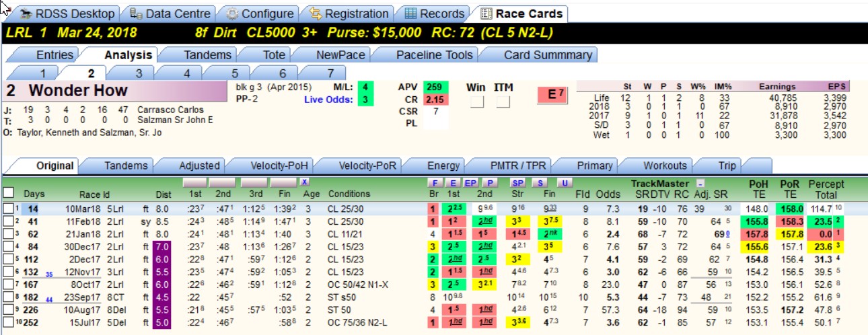Tick the Win checkbox
The width and height of the screenshot is (868, 335).
pos(476,102)
